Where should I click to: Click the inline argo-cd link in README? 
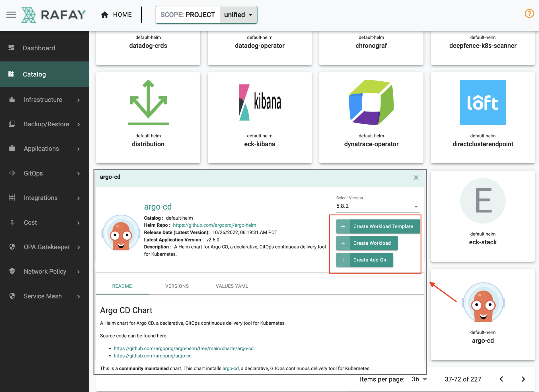pyautogui.click(x=231, y=368)
